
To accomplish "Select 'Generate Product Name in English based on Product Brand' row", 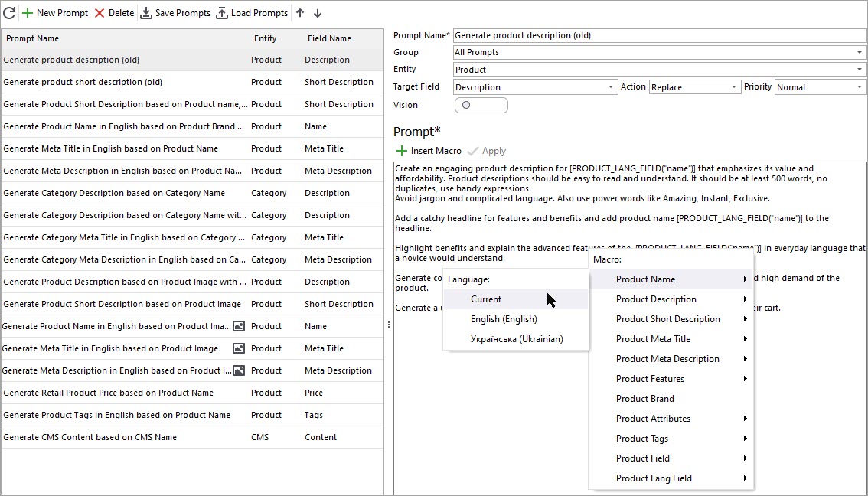I will 192,126.
